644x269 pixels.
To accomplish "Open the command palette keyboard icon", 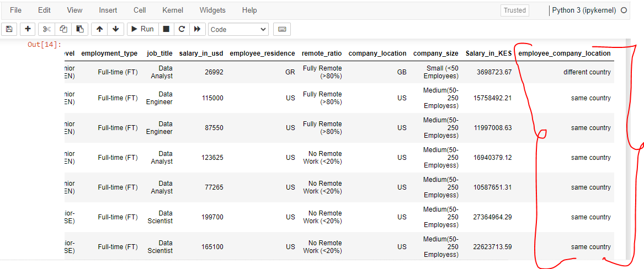I will [282, 29].
